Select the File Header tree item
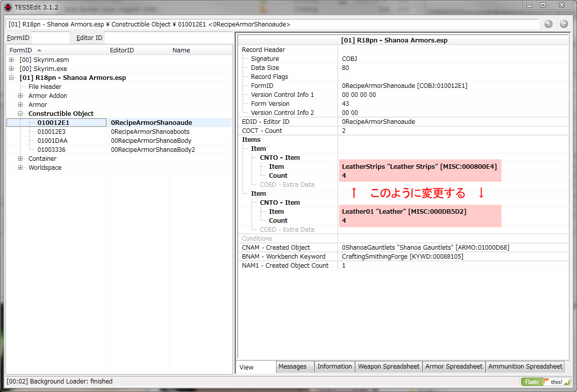The height and width of the screenshot is (392, 577). [45, 87]
